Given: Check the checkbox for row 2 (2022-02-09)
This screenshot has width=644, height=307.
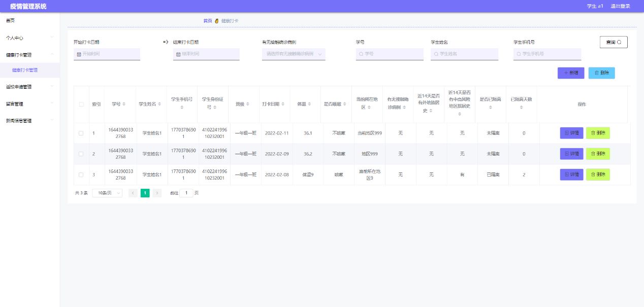Looking at the screenshot, I should click(x=81, y=154).
